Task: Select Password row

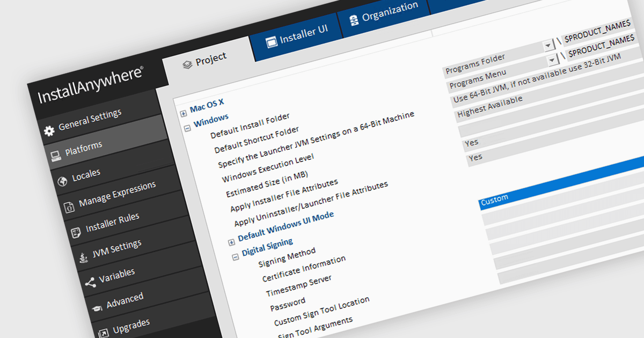Action: click(288, 304)
